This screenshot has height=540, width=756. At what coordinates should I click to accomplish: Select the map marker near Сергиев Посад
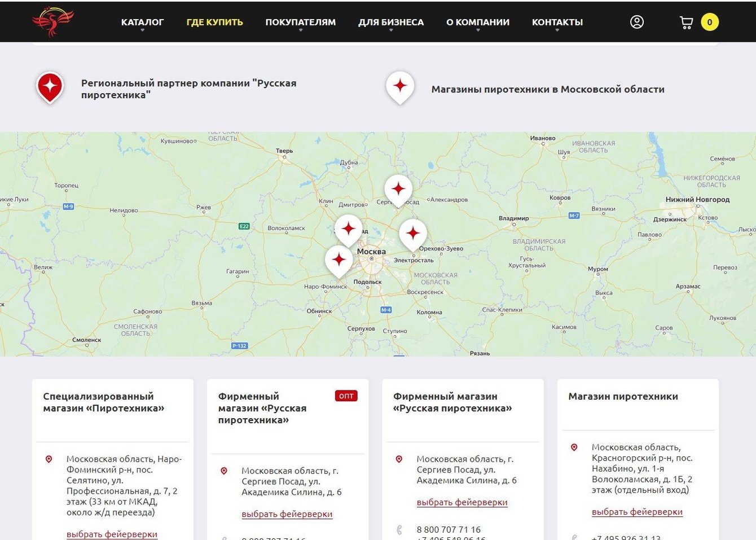[398, 191]
